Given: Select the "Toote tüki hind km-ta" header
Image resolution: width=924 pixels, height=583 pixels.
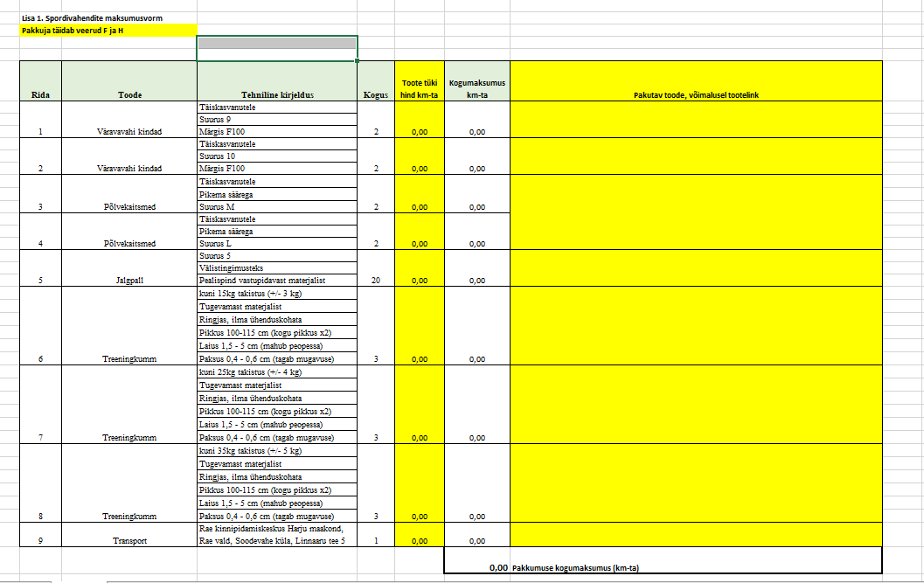Looking at the screenshot, I should (419, 88).
